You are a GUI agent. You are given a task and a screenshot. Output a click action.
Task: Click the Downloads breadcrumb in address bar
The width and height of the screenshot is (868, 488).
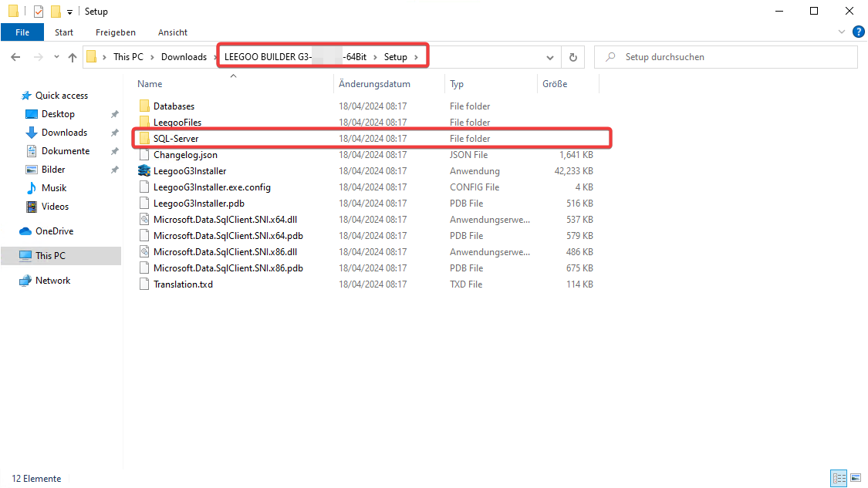tap(184, 57)
